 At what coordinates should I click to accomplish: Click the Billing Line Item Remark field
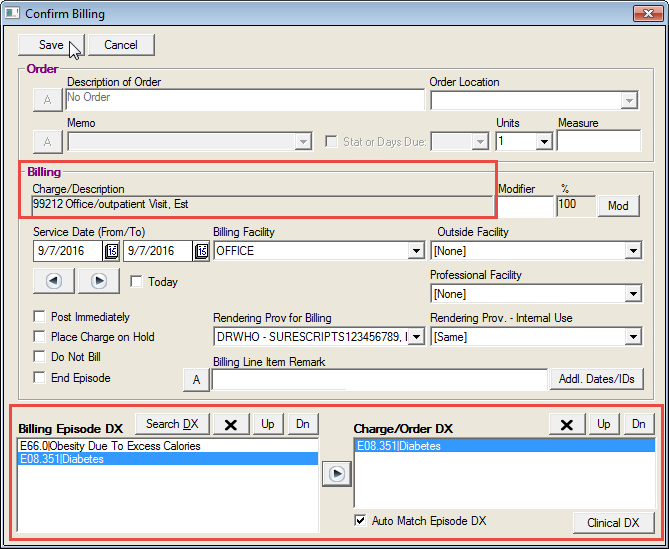(x=377, y=380)
